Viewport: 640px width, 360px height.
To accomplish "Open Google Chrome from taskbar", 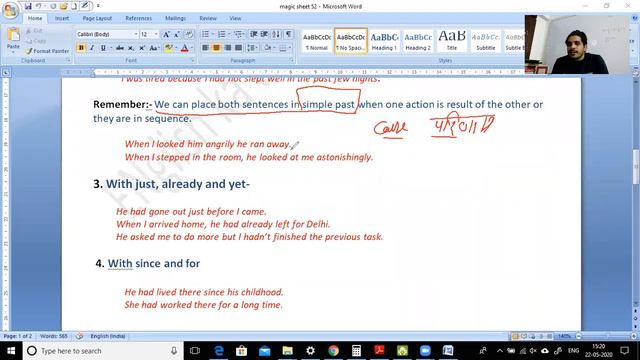I will pos(333,351).
